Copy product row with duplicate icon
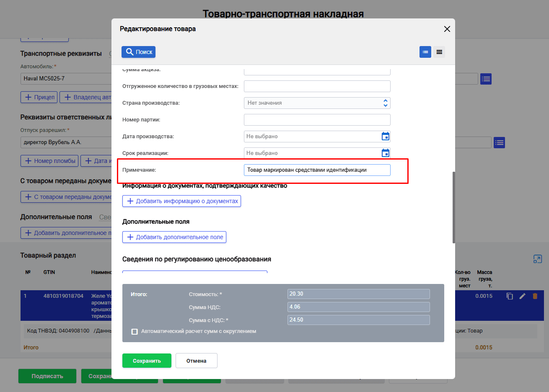 click(510, 296)
